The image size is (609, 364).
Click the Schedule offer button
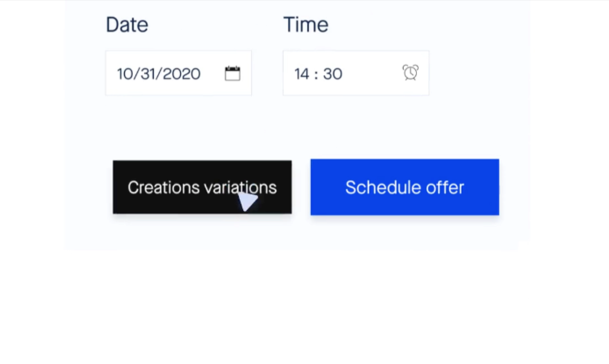(x=404, y=187)
